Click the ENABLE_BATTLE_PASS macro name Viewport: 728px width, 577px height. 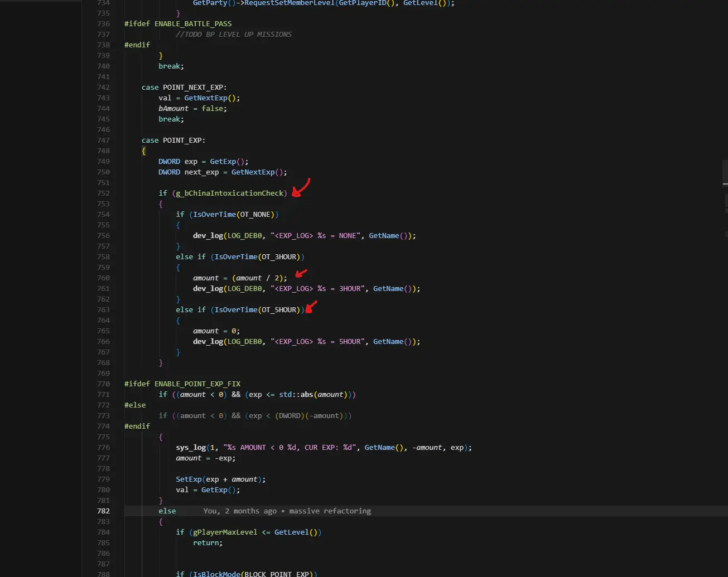click(x=193, y=24)
